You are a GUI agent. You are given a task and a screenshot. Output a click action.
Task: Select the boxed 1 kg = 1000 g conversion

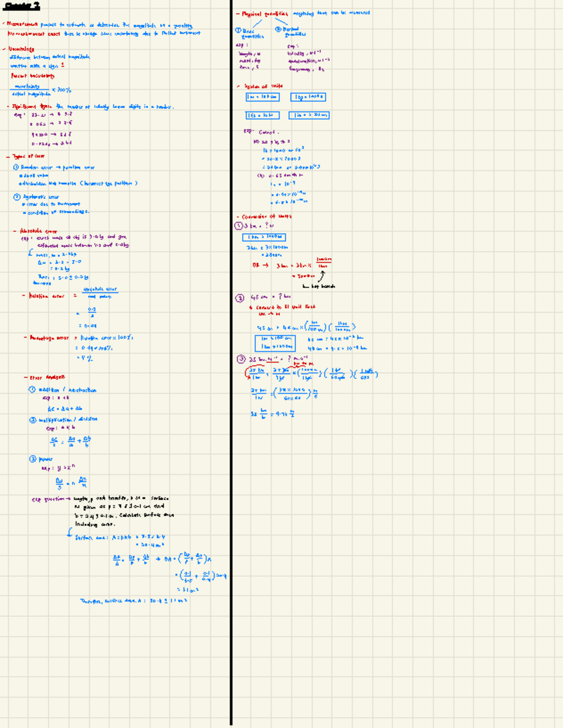(x=308, y=97)
